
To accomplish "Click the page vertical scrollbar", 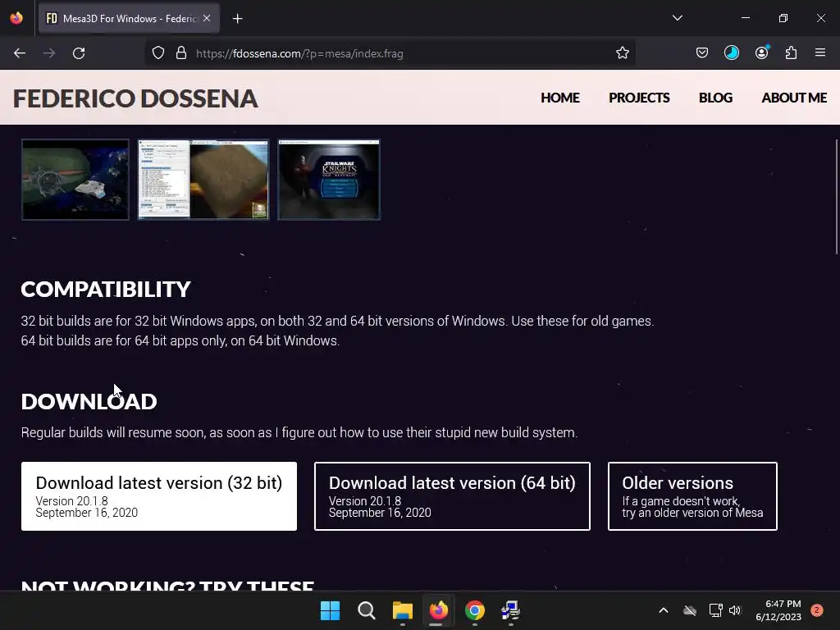I will (x=837, y=197).
